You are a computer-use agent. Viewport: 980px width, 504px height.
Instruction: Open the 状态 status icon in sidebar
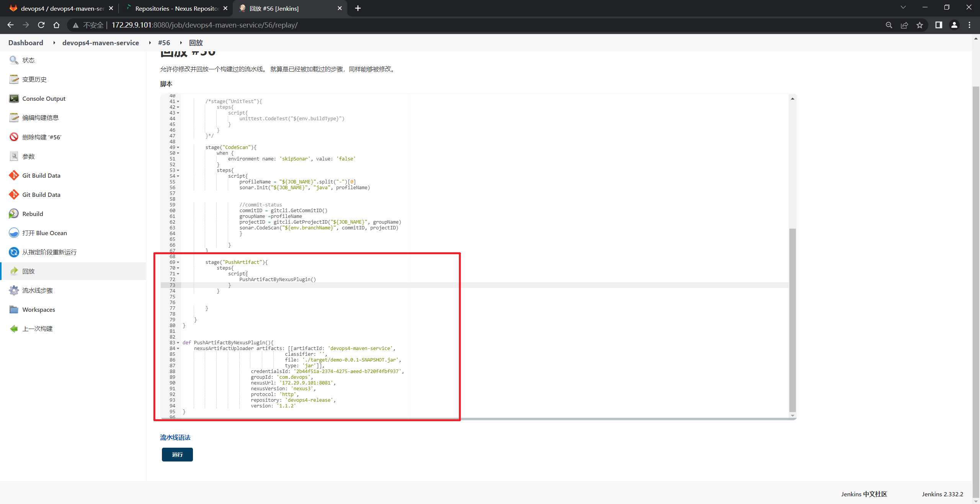(14, 60)
